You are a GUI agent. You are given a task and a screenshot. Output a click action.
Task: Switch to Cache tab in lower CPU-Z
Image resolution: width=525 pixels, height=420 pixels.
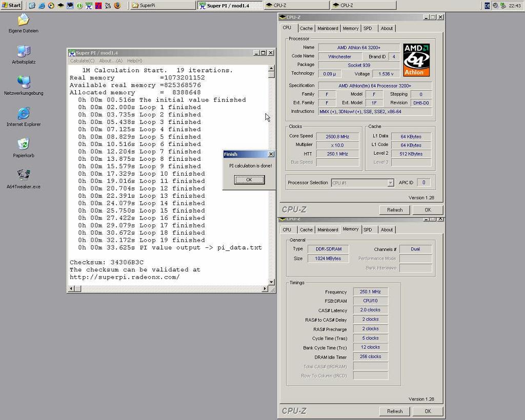[306, 230]
